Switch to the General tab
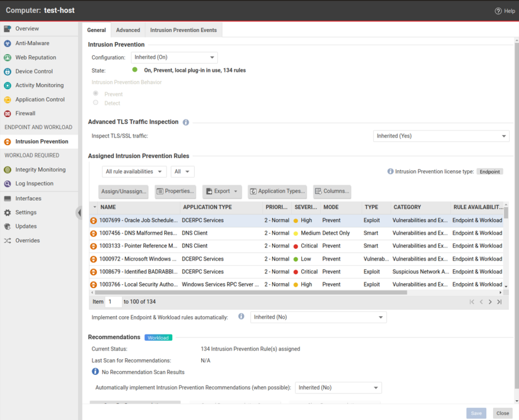Viewport: 519px width, 420px height. [97, 30]
